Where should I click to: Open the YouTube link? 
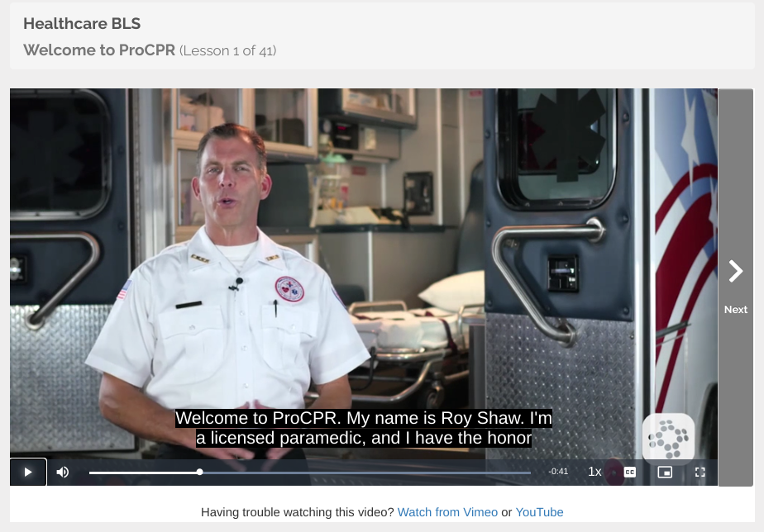click(539, 512)
